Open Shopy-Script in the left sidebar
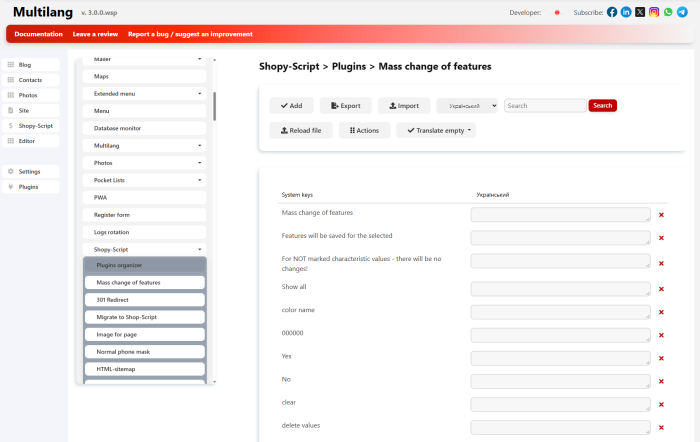 (30, 126)
